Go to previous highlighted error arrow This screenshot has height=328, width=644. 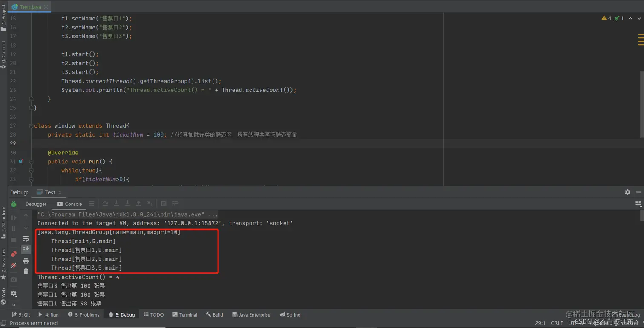pyautogui.click(x=630, y=18)
